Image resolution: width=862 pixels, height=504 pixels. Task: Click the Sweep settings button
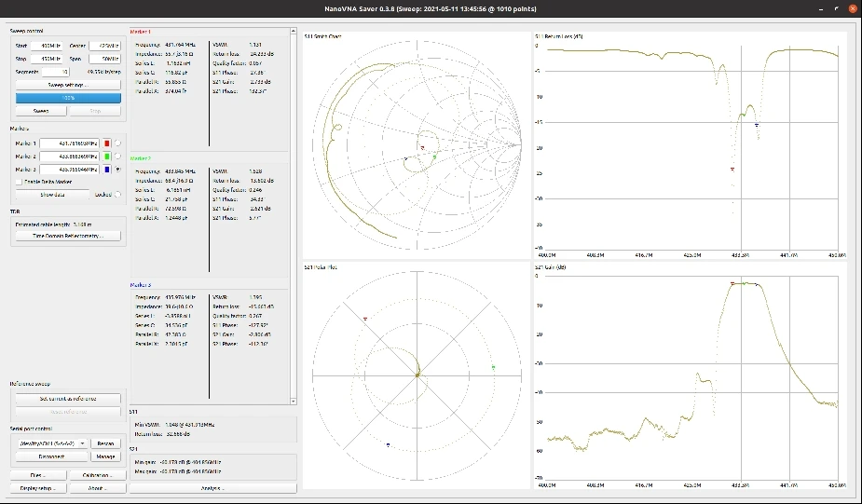[x=68, y=85]
